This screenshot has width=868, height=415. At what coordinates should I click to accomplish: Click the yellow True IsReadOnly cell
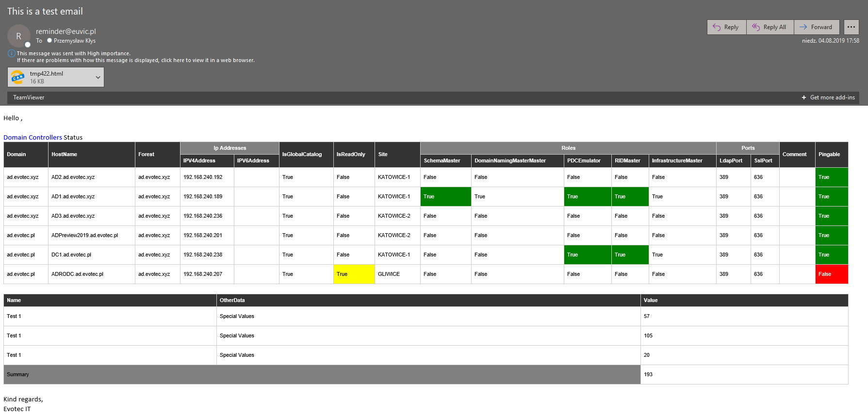354,274
